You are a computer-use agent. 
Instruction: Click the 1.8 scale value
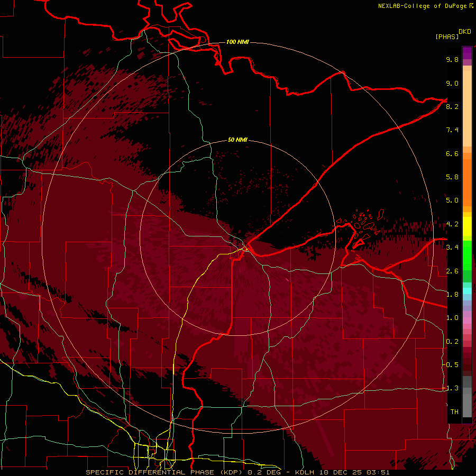(x=452, y=295)
